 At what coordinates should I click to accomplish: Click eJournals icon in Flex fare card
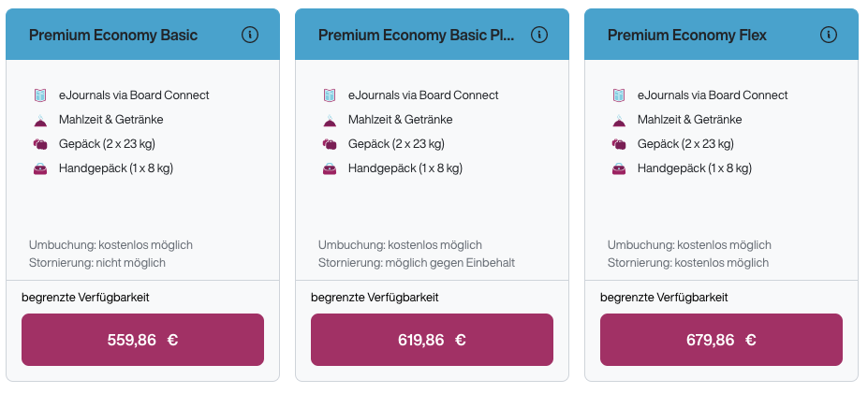click(x=619, y=95)
